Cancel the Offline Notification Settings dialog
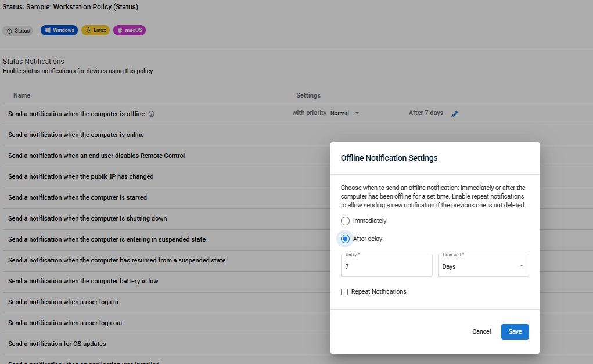 point(481,331)
